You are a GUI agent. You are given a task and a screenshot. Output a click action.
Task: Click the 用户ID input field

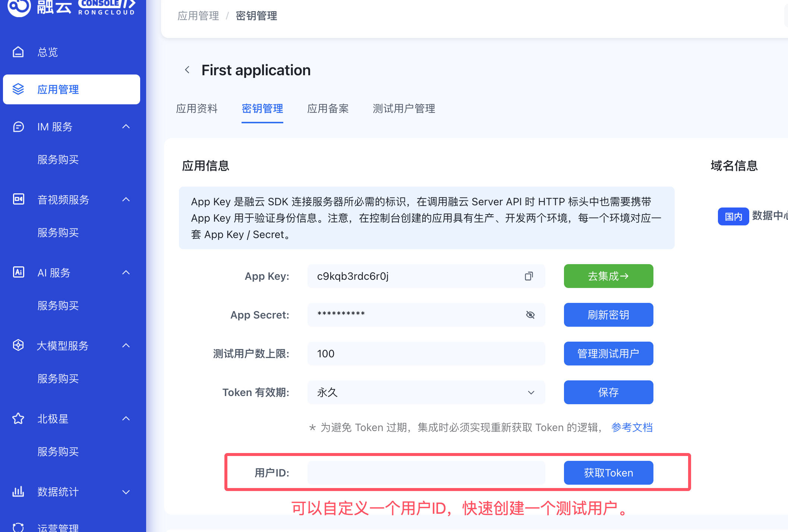point(426,473)
